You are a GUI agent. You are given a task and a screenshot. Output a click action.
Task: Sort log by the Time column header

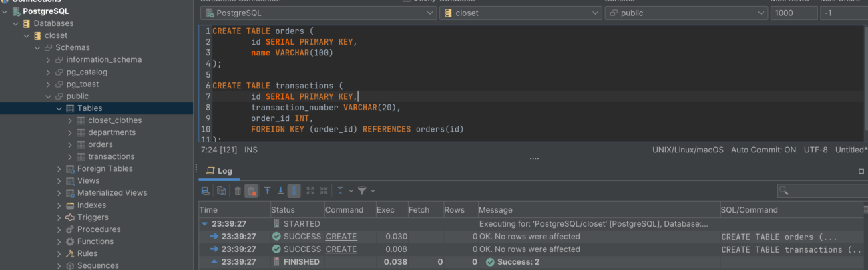point(234,210)
